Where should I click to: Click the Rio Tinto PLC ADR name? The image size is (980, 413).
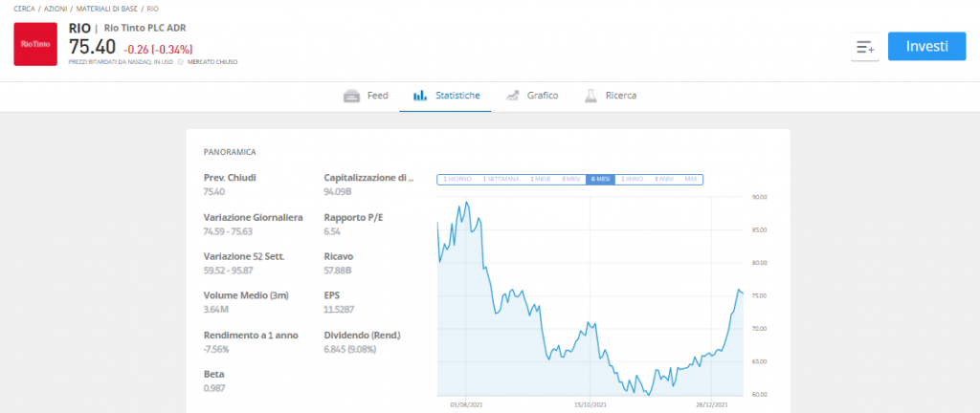[x=145, y=28]
